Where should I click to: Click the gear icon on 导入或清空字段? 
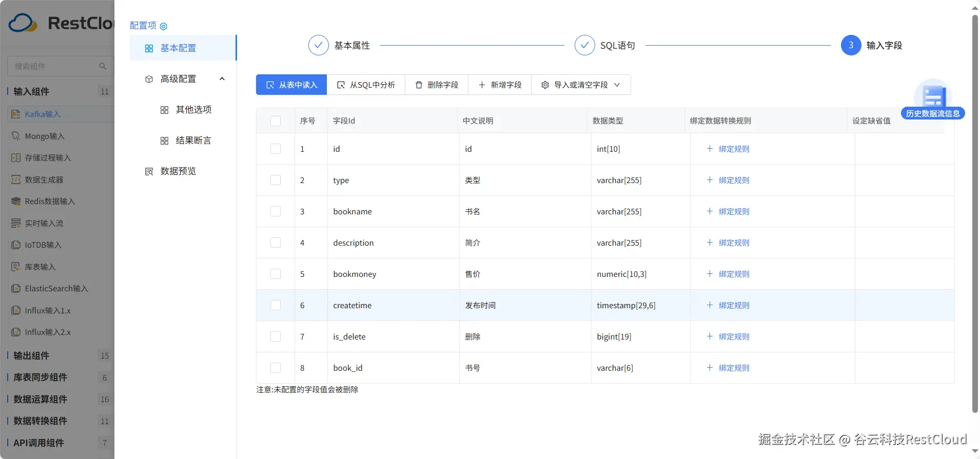545,85
